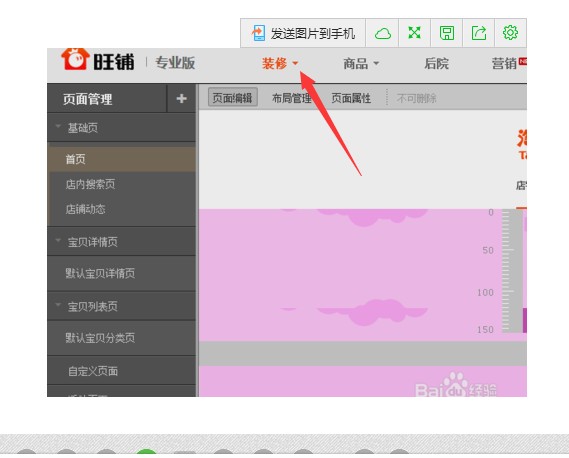Select 首页 in page list
This screenshot has height=458, width=569.
pyautogui.click(x=122, y=159)
